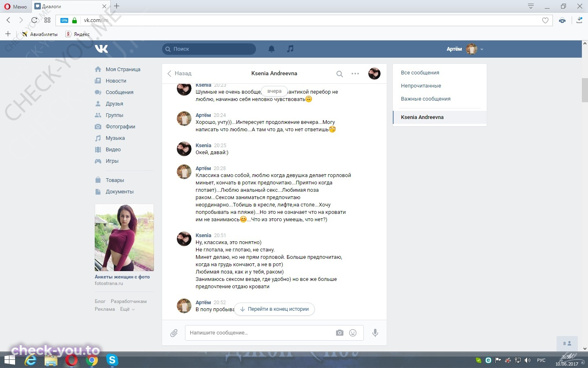Image resolution: width=588 pixels, height=368 pixels.
Task: Click the Назад back link
Action: click(x=179, y=74)
